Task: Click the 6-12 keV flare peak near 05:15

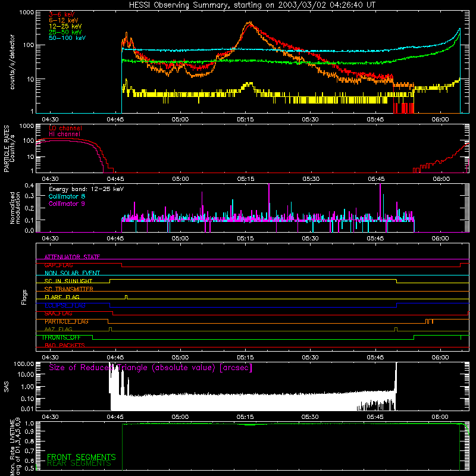Action: click(x=249, y=23)
